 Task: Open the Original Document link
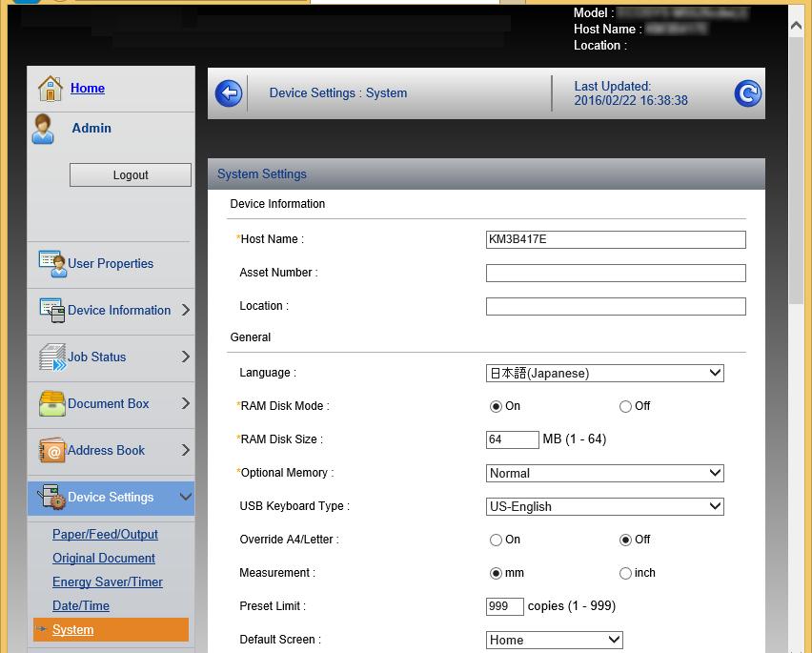104,559
